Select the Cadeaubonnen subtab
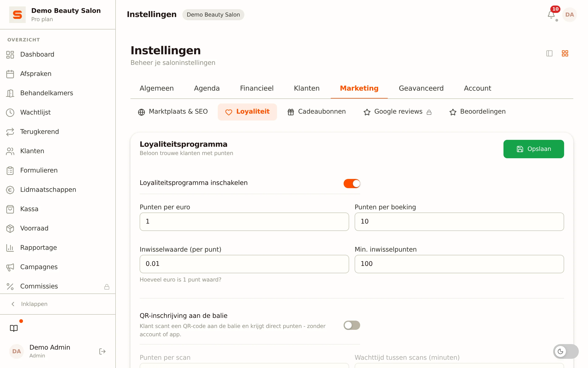588x368 pixels. coord(316,112)
